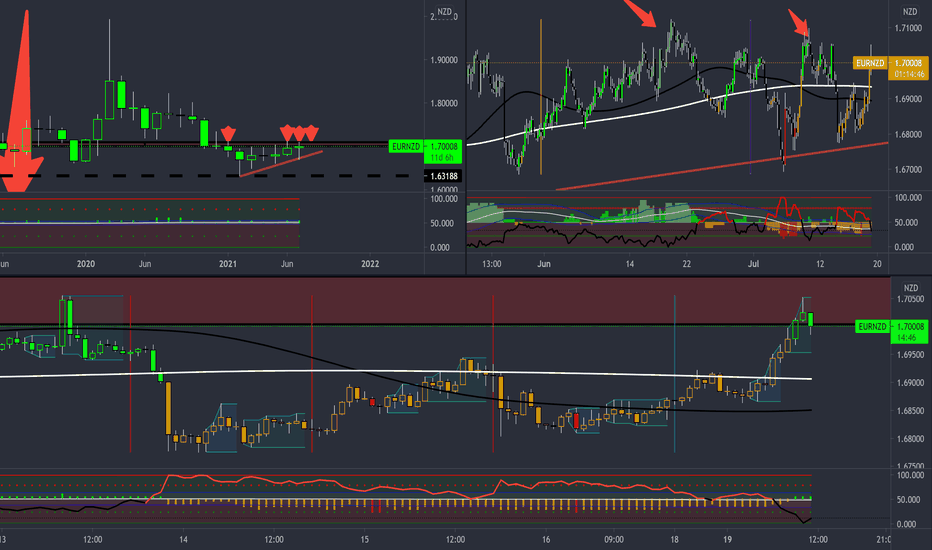Click the 2022 label on the time axis
The width and height of the screenshot is (932, 550).
pos(370,264)
